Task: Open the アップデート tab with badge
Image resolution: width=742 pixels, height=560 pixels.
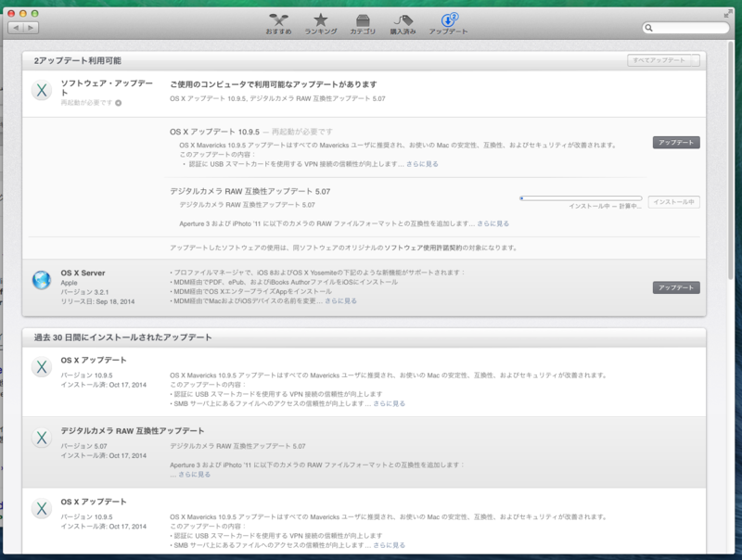Action: [448, 24]
